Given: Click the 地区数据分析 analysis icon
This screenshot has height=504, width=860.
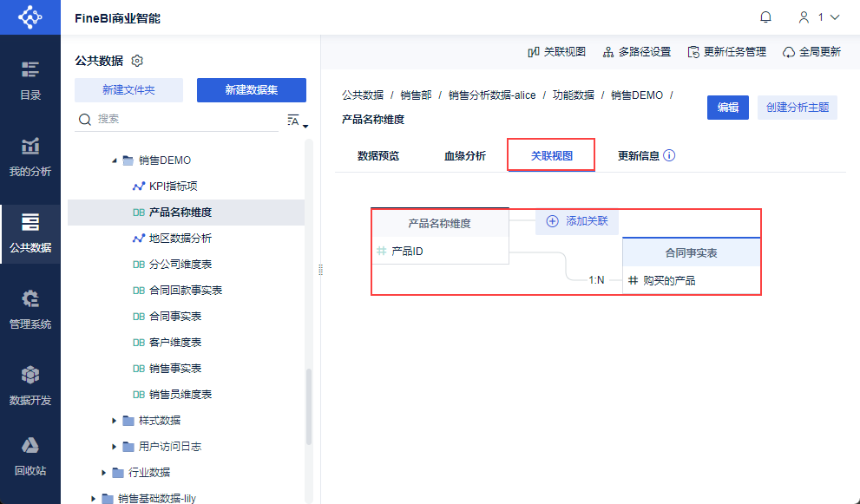Looking at the screenshot, I should click(139, 239).
